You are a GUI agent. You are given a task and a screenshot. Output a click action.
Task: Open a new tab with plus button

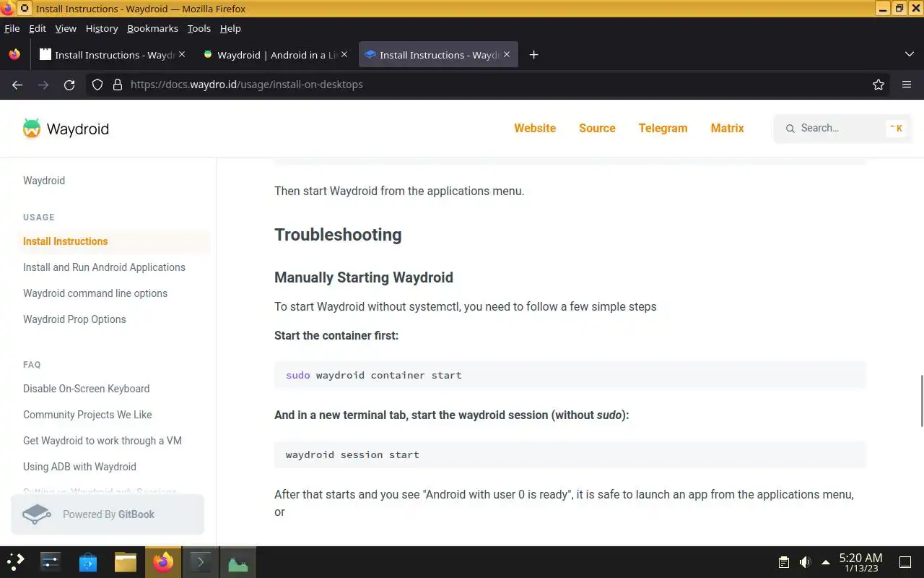click(533, 55)
